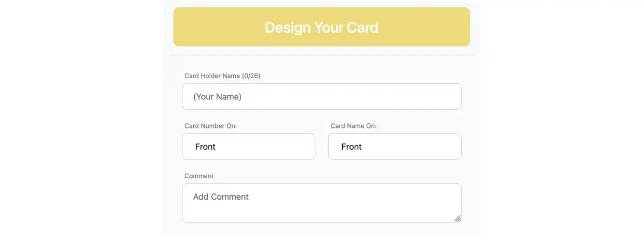Click the right edge of Card Name On box

[x=455, y=147]
